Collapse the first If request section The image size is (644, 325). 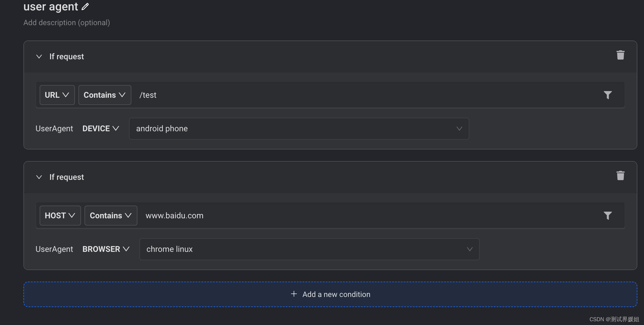point(39,56)
